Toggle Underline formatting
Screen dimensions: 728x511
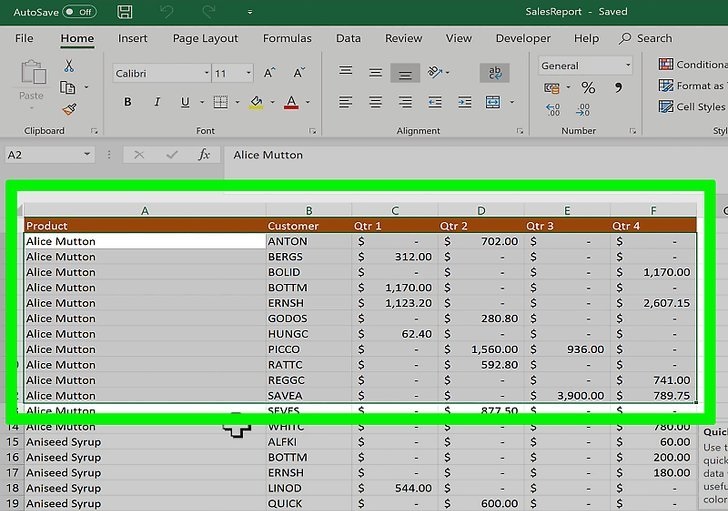185,102
